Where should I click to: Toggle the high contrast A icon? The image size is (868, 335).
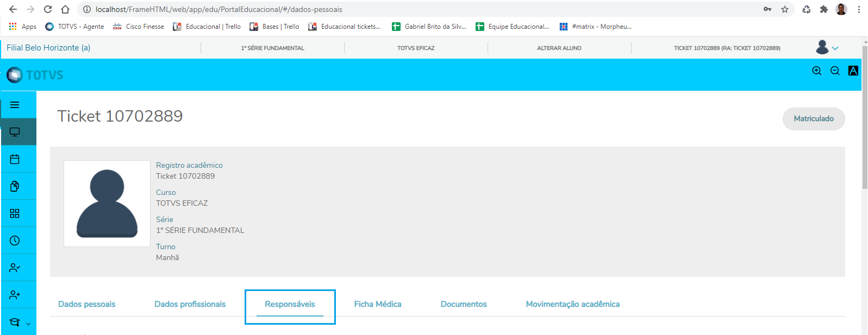853,71
